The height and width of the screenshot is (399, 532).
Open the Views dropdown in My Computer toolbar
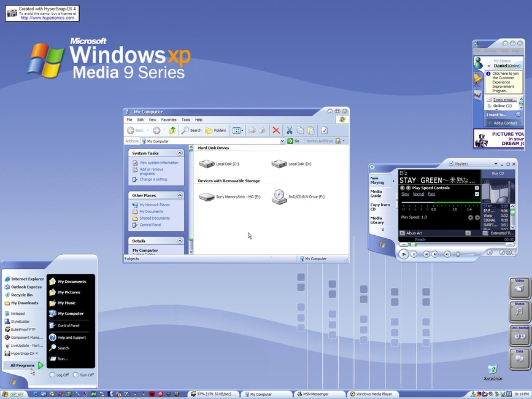click(237, 130)
